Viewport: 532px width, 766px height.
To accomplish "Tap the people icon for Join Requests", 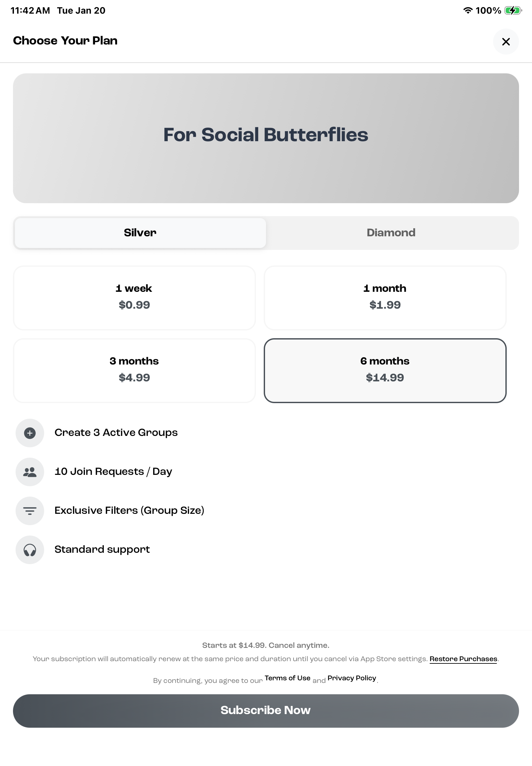I will coord(30,472).
